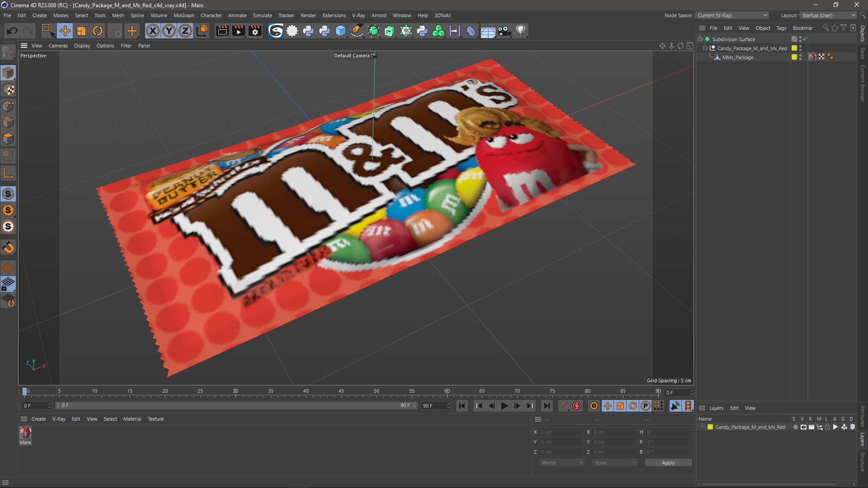Open the Node Space dropdown
The height and width of the screenshot is (488, 868).
[732, 15]
